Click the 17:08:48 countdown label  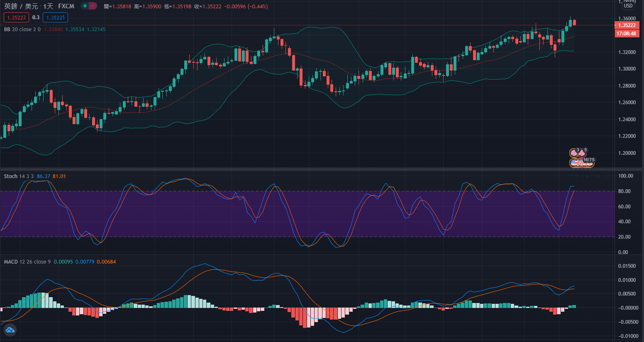(x=627, y=34)
